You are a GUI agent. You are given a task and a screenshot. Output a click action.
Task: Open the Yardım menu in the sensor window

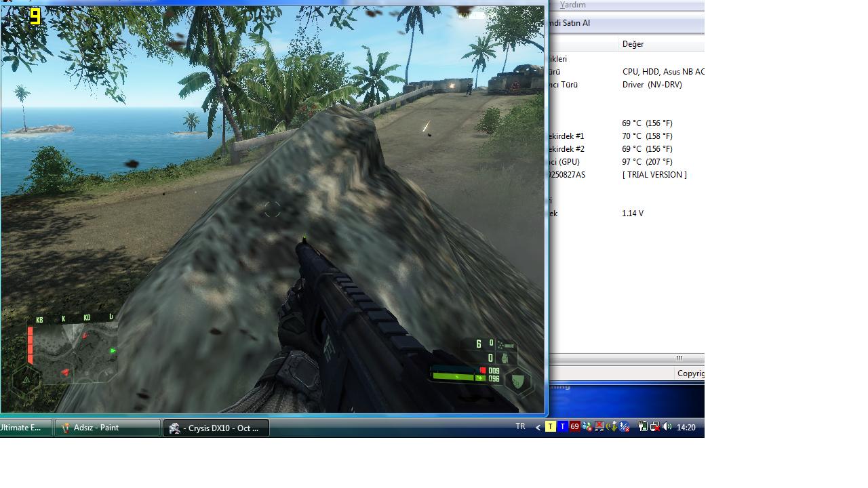coord(572,5)
